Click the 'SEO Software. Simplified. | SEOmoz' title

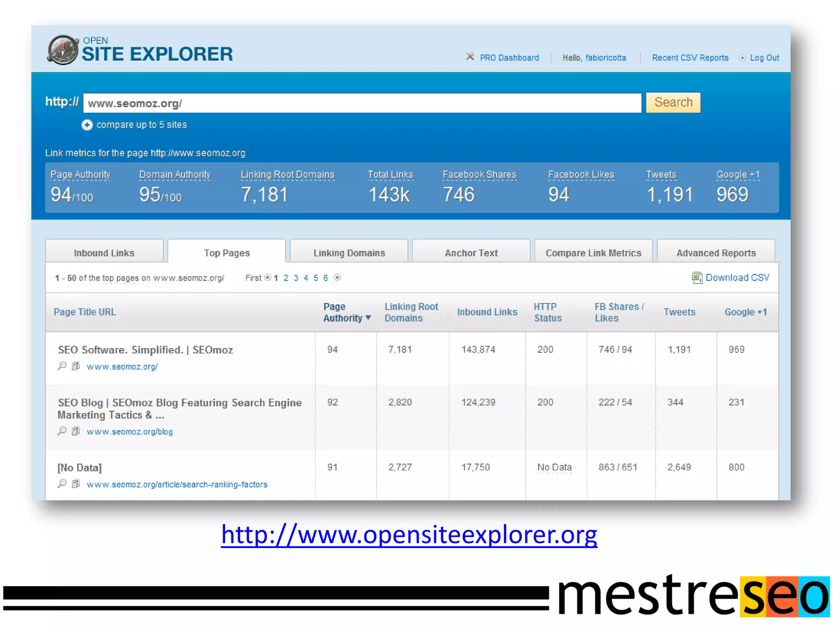(x=146, y=350)
